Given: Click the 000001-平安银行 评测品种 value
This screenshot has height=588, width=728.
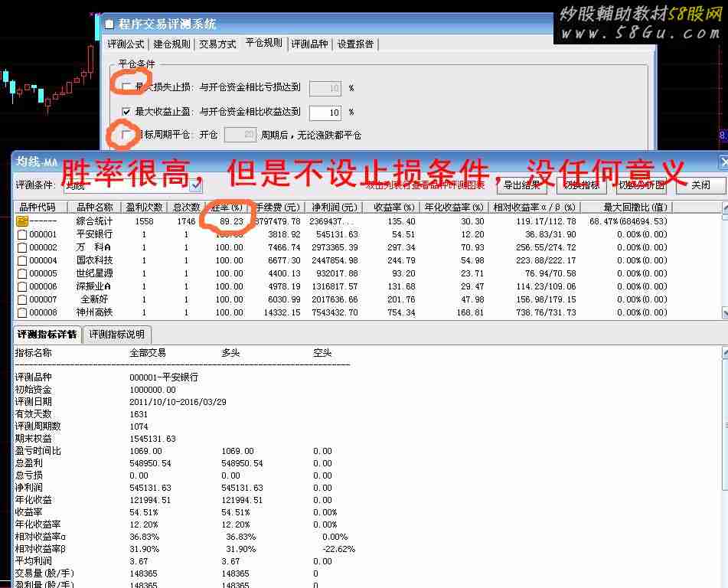Looking at the screenshot, I should [x=164, y=377].
